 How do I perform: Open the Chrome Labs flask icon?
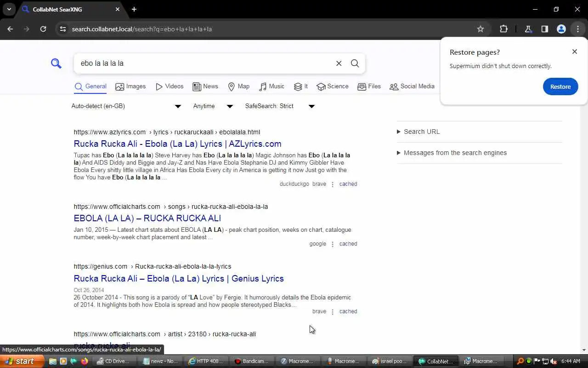point(528,29)
